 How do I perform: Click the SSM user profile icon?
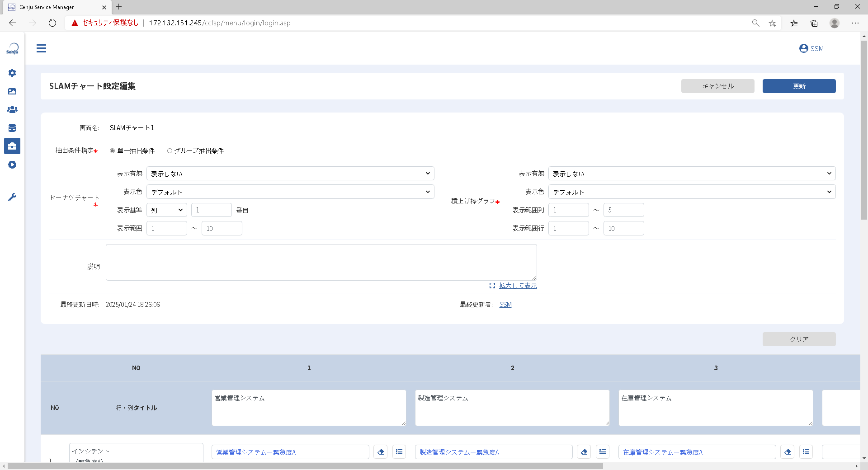[x=803, y=48]
